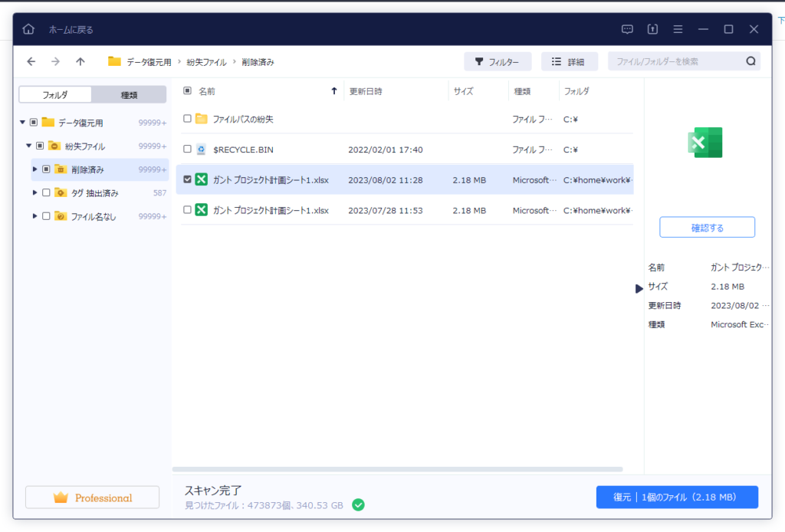The width and height of the screenshot is (785, 532).
Task: Click the search magnifier icon
Action: [751, 61]
